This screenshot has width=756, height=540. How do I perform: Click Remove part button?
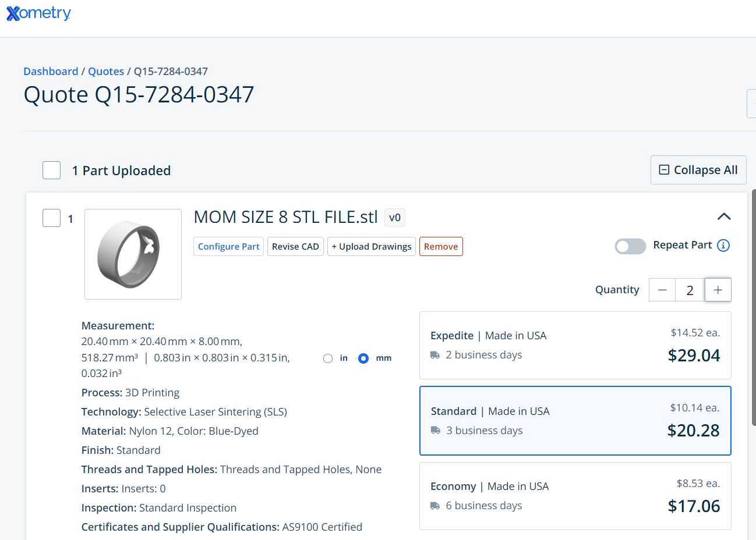[x=441, y=246]
